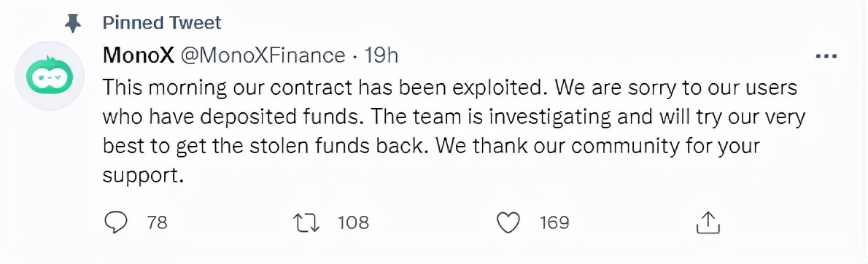
Task: Click the final word 'support.' of the tweet
Action: [142, 177]
